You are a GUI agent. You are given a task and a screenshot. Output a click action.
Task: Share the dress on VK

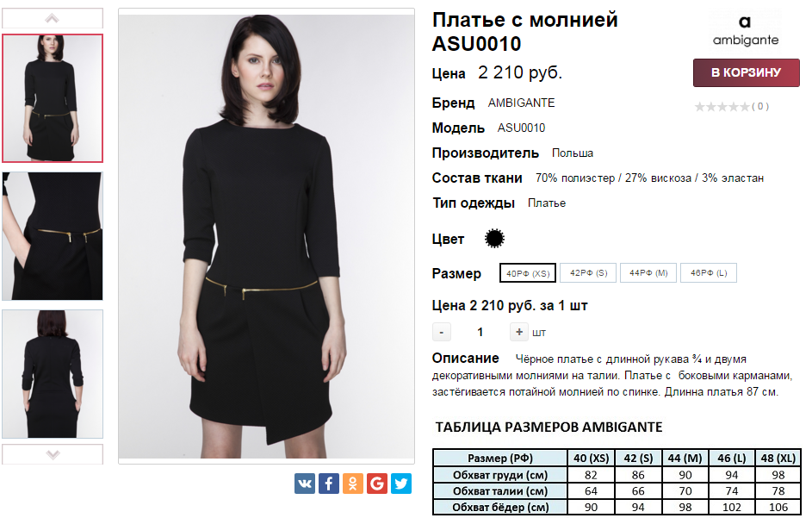pyautogui.click(x=305, y=484)
